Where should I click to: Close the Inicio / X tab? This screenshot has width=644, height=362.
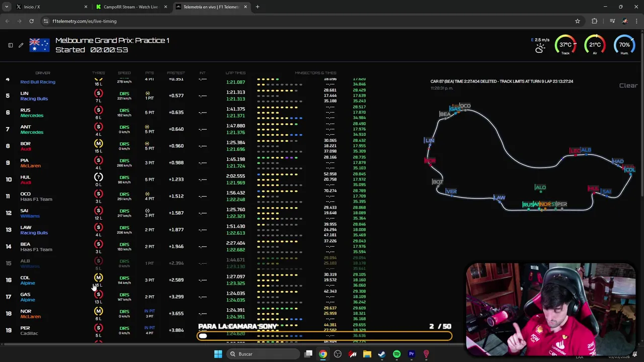[x=86, y=7]
